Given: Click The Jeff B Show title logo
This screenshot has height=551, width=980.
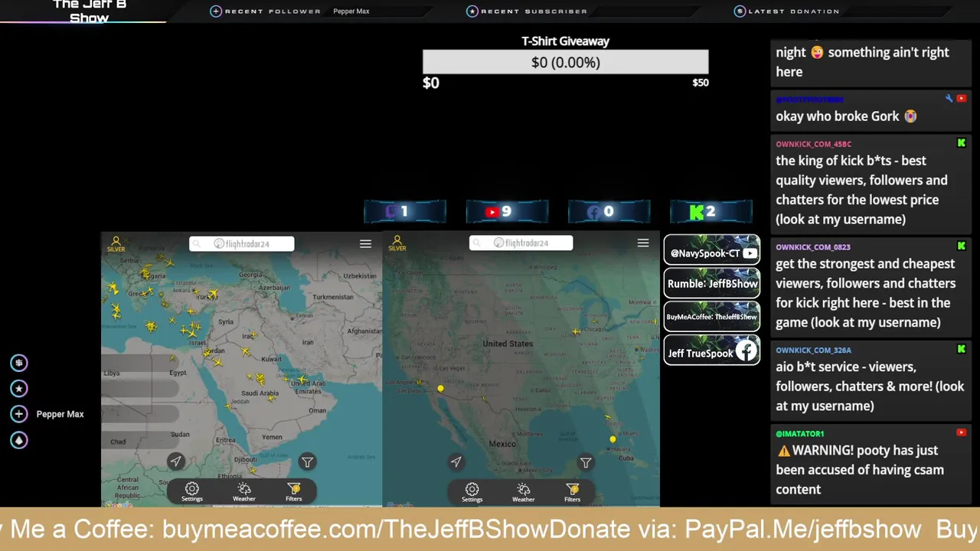Looking at the screenshot, I should (90, 11).
